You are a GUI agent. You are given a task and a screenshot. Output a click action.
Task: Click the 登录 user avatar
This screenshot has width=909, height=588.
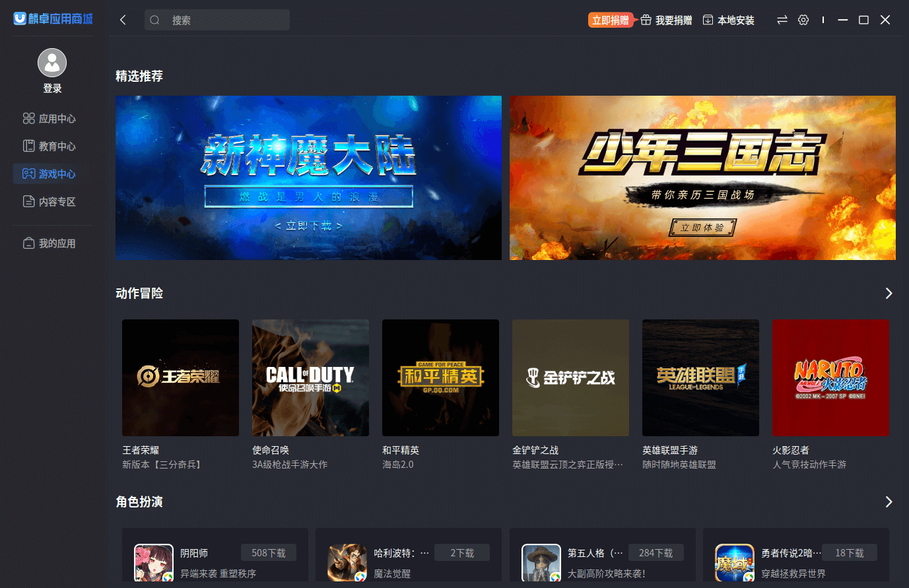pyautogui.click(x=52, y=63)
